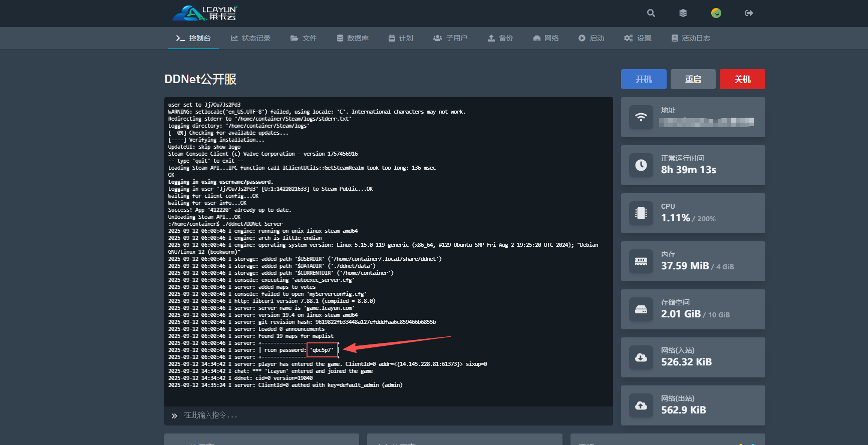This screenshot has width=868, height=445.
Task: Open the 数据库 tab
Action: click(x=353, y=38)
